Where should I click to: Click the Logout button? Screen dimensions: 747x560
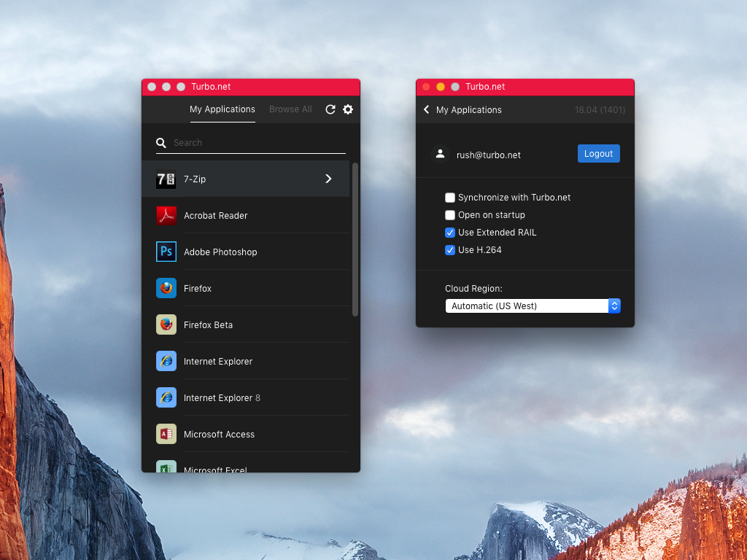599,153
